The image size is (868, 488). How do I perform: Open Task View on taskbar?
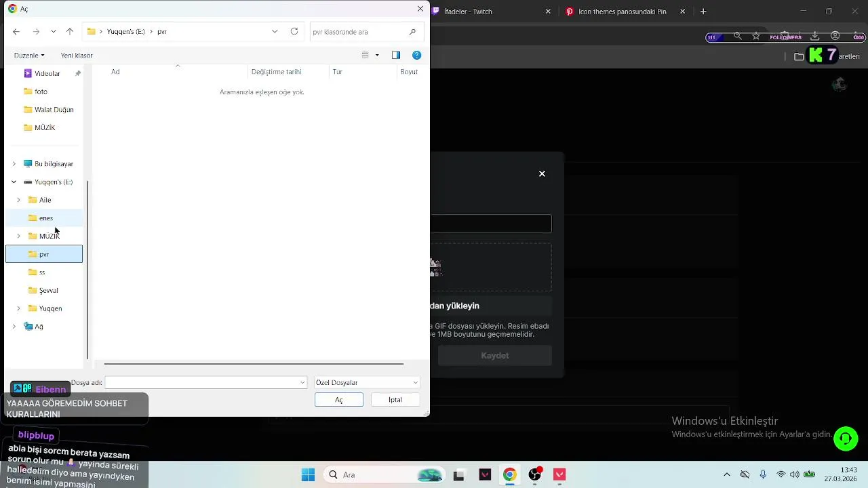click(x=459, y=474)
